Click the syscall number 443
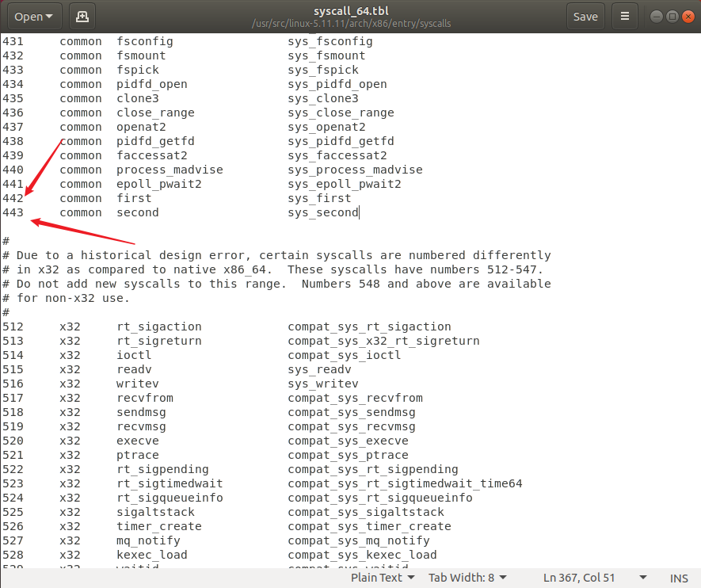This screenshot has width=701, height=588. pos(13,212)
